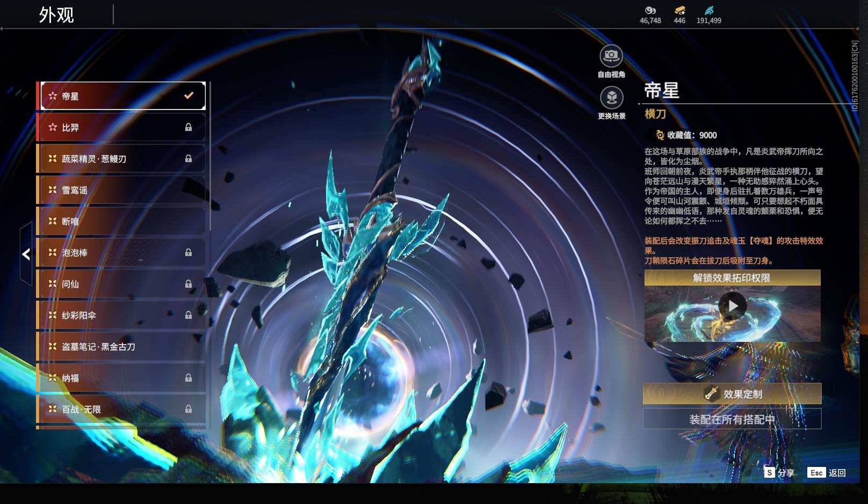
Task: Click the 更换场景 change scene icon
Action: (611, 98)
